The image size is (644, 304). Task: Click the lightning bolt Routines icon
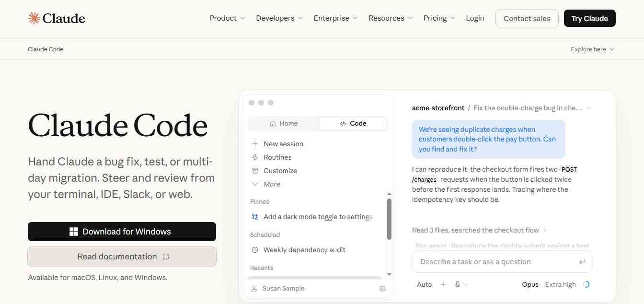tap(255, 157)
